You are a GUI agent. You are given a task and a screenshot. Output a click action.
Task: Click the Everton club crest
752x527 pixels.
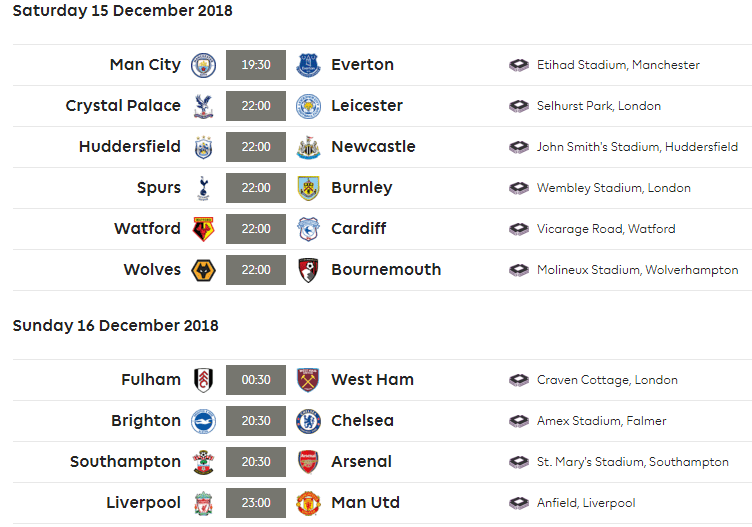(x=308, y=65)
